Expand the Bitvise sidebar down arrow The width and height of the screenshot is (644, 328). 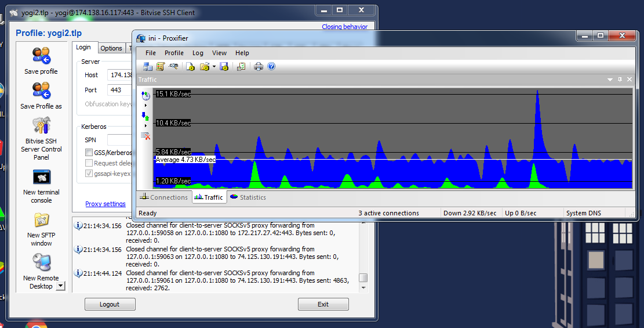[60, 286]
